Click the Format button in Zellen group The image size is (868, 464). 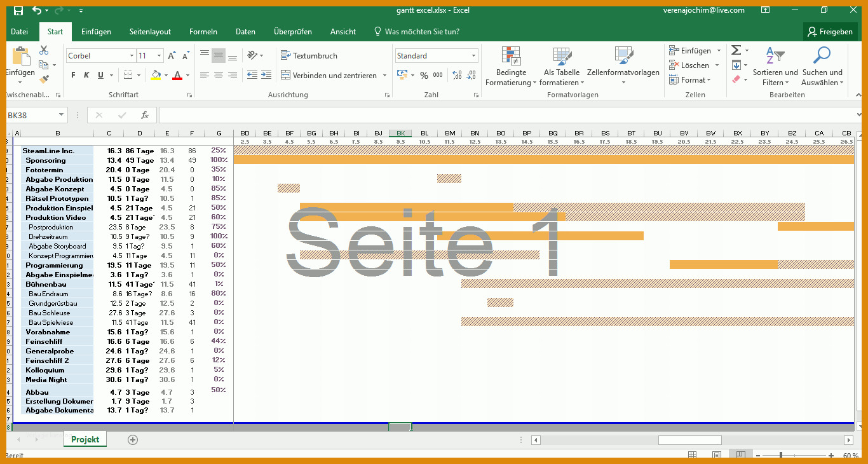689,80
